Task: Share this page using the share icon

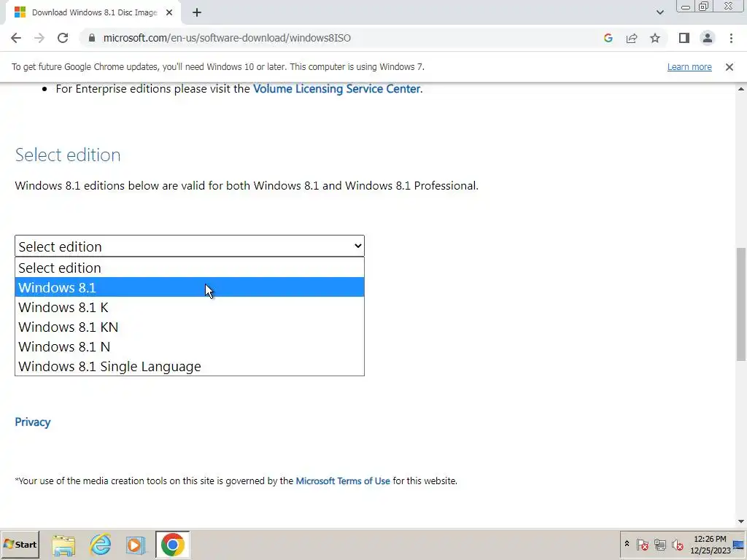Action: click(632, 38)
